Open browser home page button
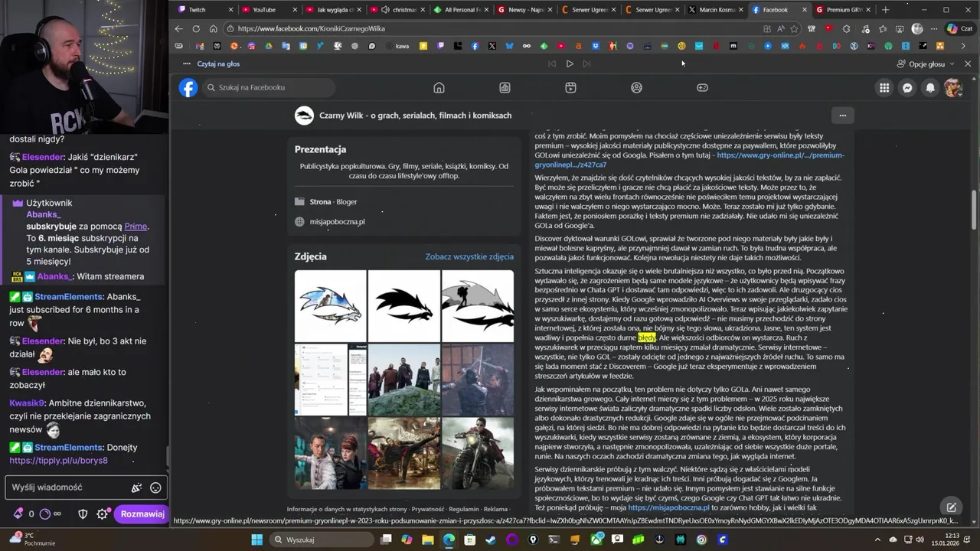This screenshot has width=980, height=551. [x=214, y=28]
